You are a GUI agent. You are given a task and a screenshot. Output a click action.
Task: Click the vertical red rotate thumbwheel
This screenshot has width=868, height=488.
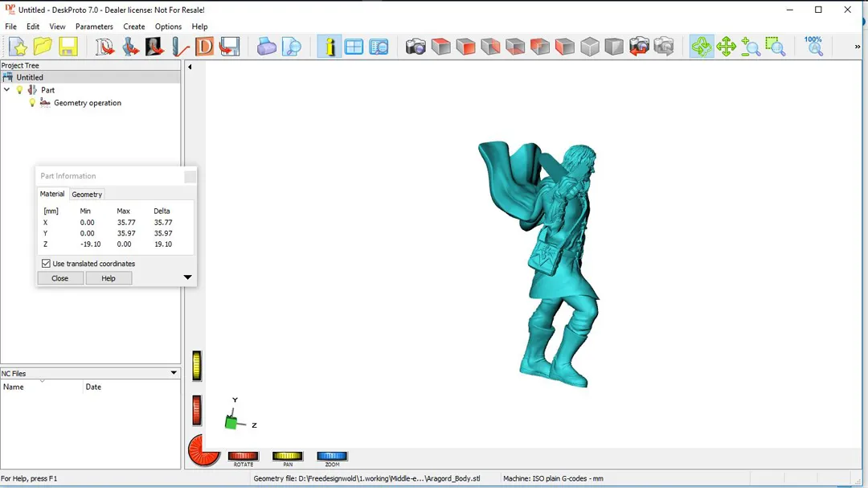coord(197,411)
